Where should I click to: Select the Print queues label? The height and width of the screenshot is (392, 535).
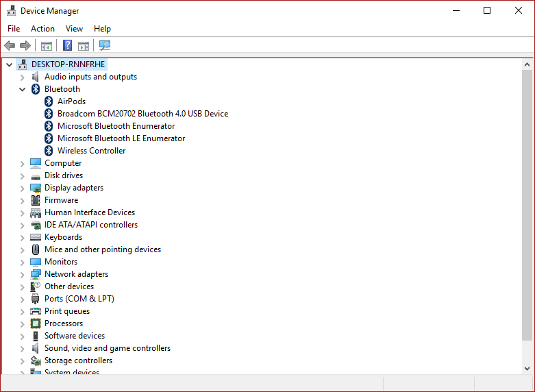tap(67, 311)
